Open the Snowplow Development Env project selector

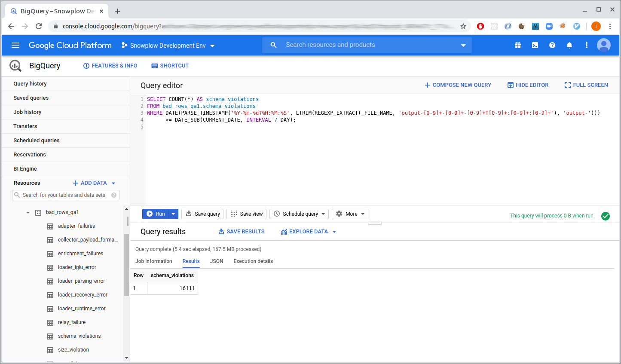tap(168, 45)
